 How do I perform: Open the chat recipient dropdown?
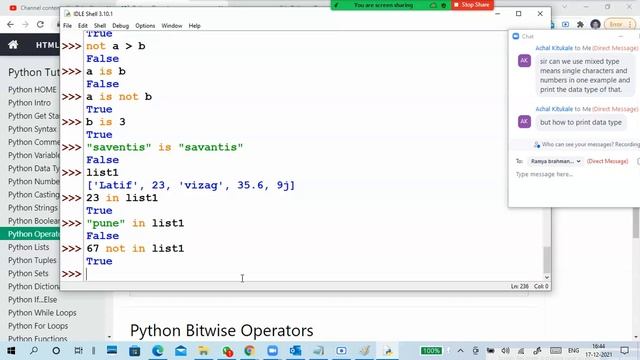[x=555, y=161]
